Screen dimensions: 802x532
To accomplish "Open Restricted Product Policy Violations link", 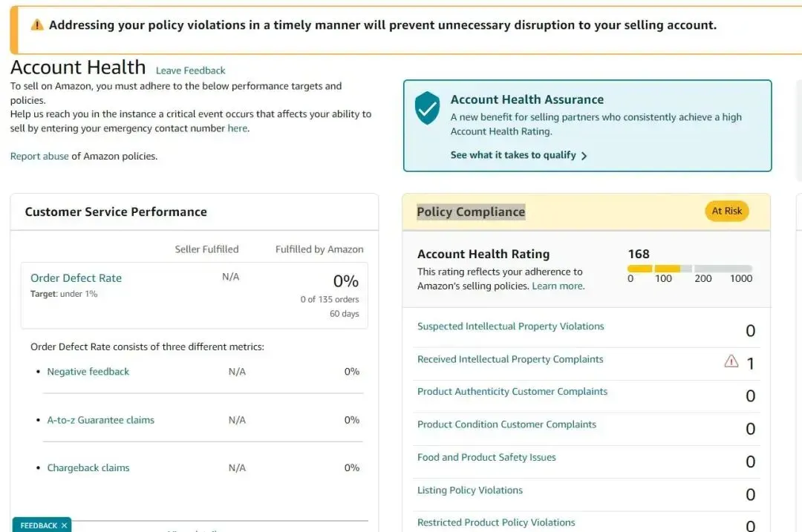I will click(x=496, y=522).
